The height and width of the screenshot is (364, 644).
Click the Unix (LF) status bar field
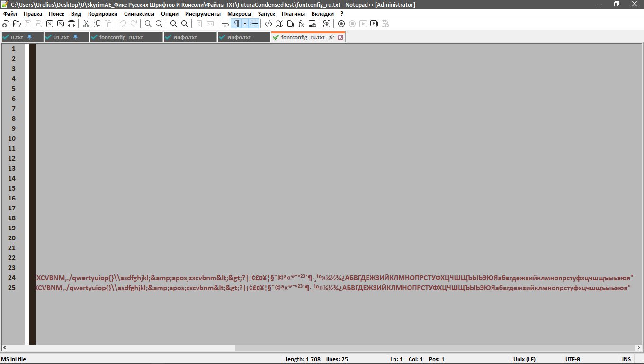click(524, 359)
